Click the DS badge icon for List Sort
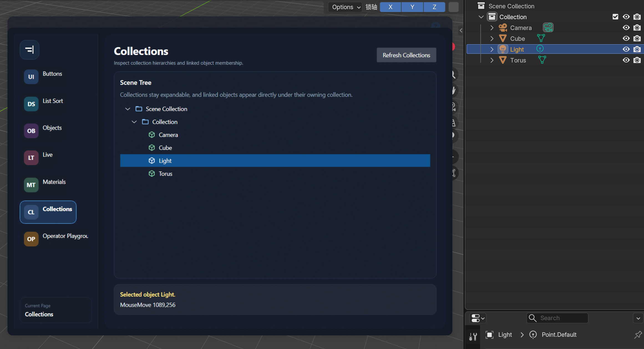 (x=31, y=104)
